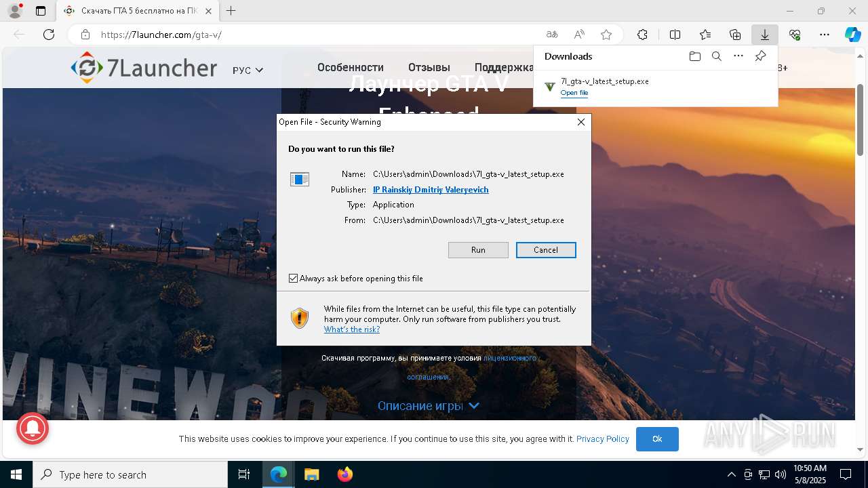The image size is (868, 488).
Task: Click the соглашения link
Action: pos(428,377)
